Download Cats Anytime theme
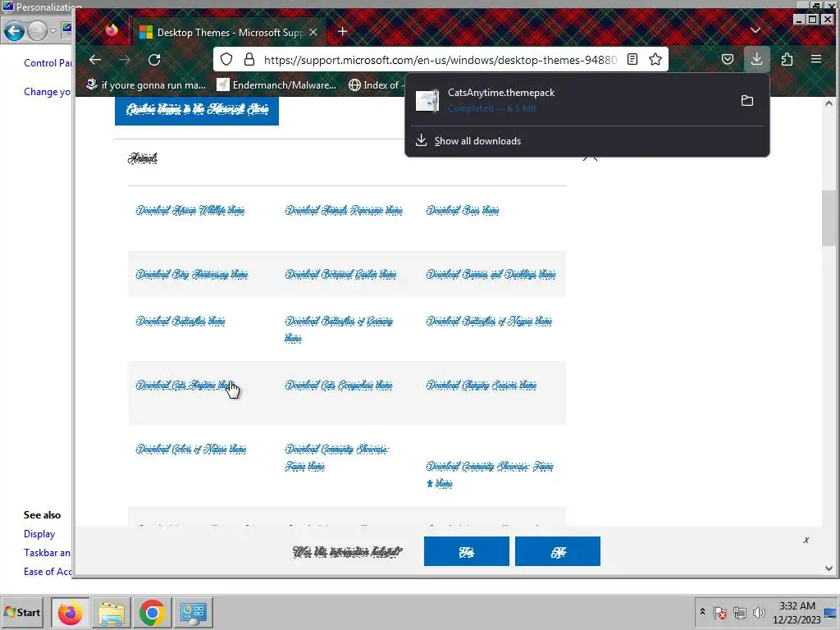This screenshot has width=840, height=630. 184,386
